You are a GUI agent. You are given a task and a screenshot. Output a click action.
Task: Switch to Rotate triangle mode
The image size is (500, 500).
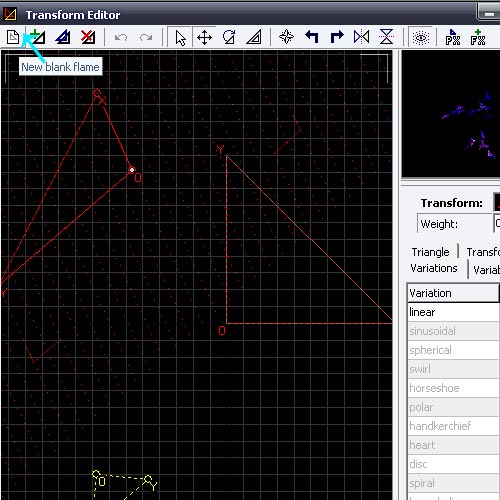(x=229, y=37)
